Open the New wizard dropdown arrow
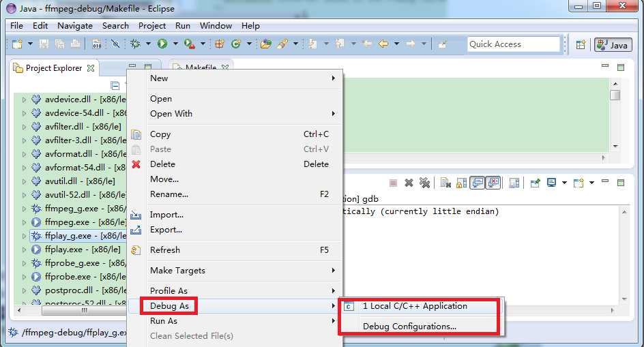644x347 pixels. click(30, 44)
